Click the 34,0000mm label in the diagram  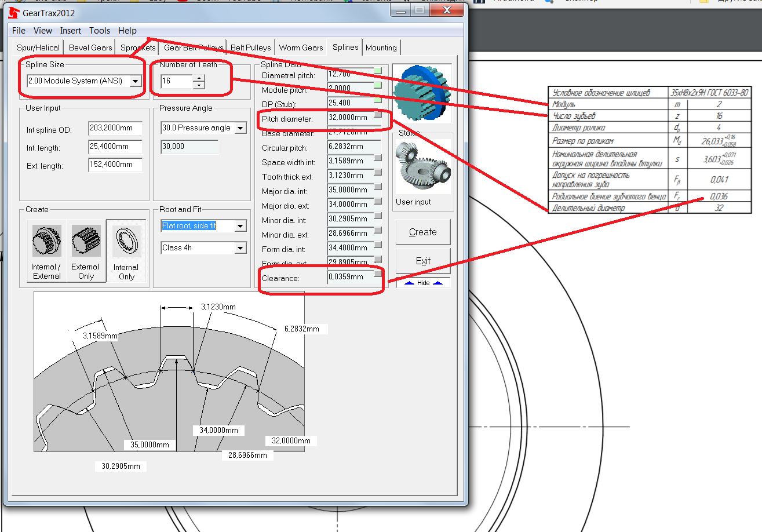218,430
